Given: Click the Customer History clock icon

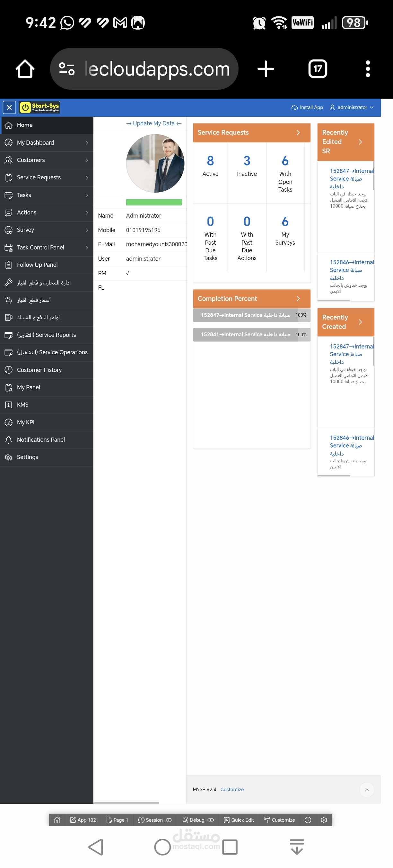Looking at the screenshot, I should (8, 370).
